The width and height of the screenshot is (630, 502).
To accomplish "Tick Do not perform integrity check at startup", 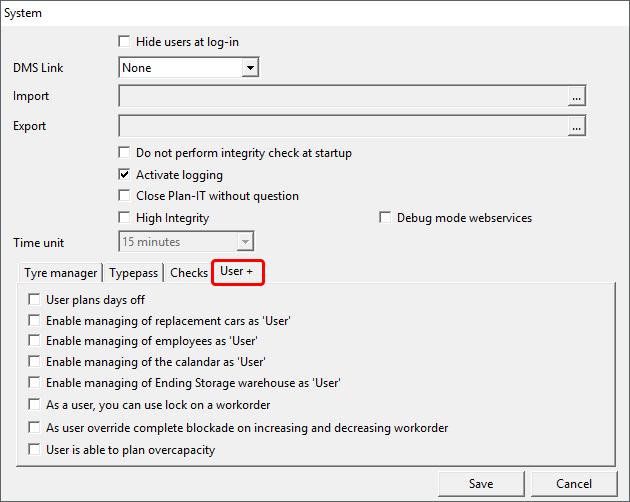I will click(x=125, y=153).
